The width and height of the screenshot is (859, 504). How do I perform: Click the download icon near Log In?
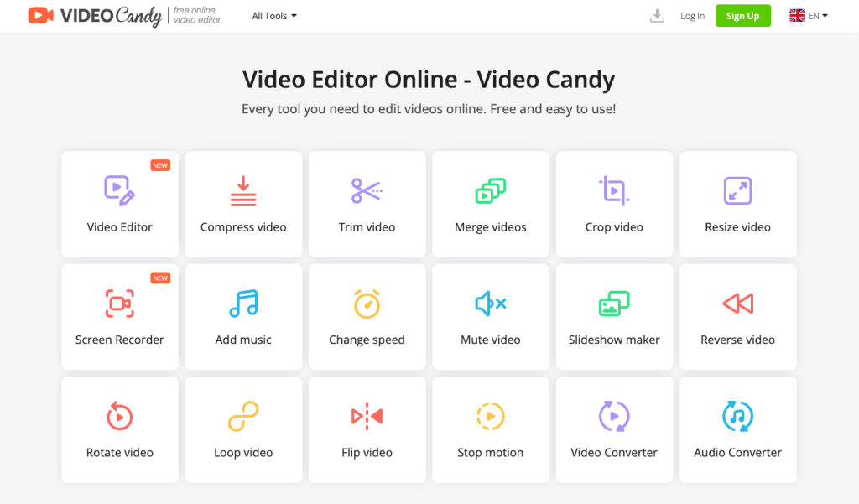click(658, 15)
